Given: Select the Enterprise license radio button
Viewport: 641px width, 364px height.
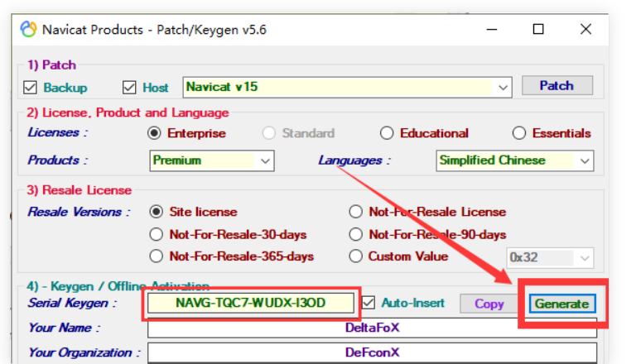Looking at the screenshot, I should point(154,133).
